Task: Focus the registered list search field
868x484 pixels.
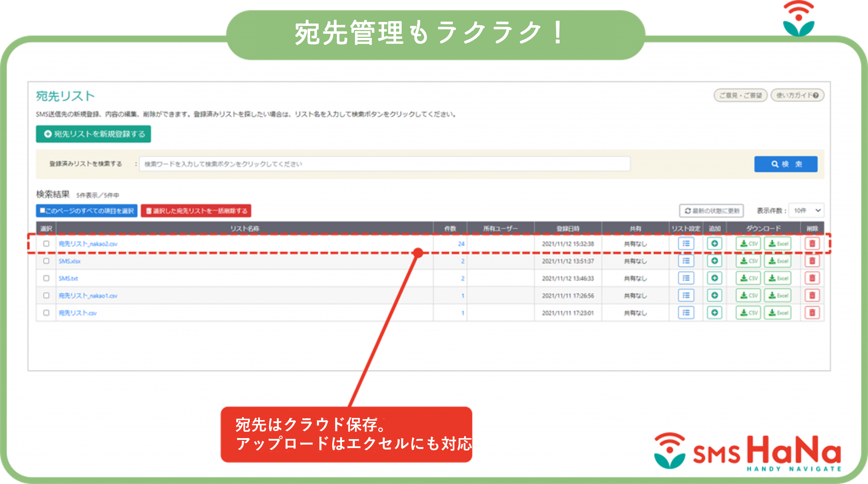Action: click(384, 164)
